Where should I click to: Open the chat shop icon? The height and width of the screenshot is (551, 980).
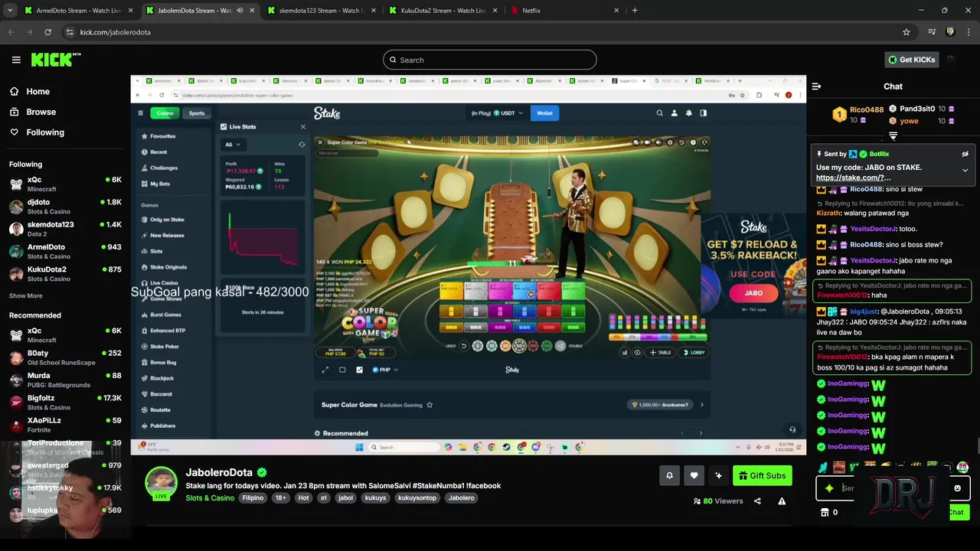[825, 512]
